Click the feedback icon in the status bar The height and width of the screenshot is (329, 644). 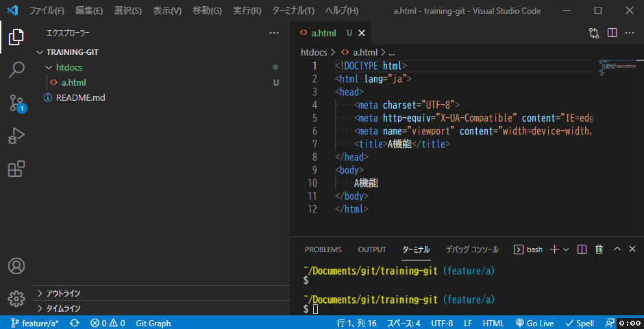click(610, 324)
